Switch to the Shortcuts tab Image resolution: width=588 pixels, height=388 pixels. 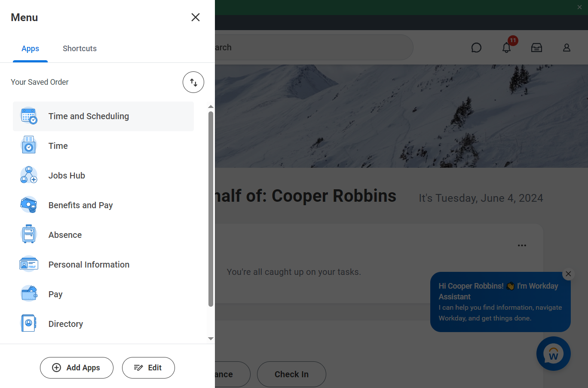[x=80, y=49]
